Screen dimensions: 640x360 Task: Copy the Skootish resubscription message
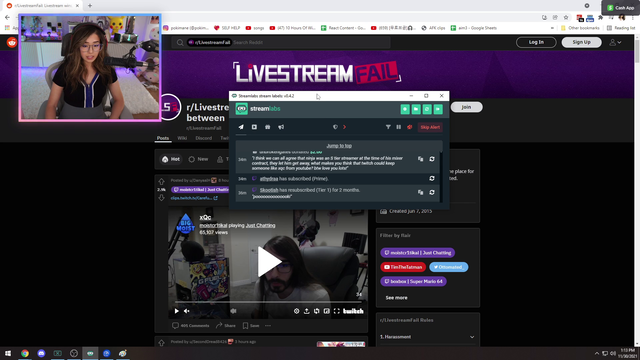pyautogui.click(x=420, y=192)
